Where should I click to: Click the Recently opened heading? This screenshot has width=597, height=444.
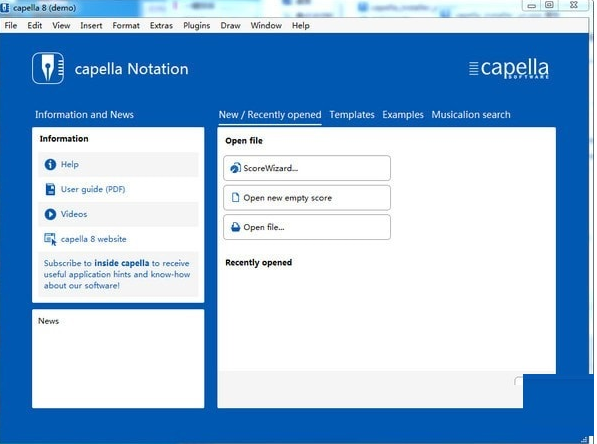pos(259,263)
